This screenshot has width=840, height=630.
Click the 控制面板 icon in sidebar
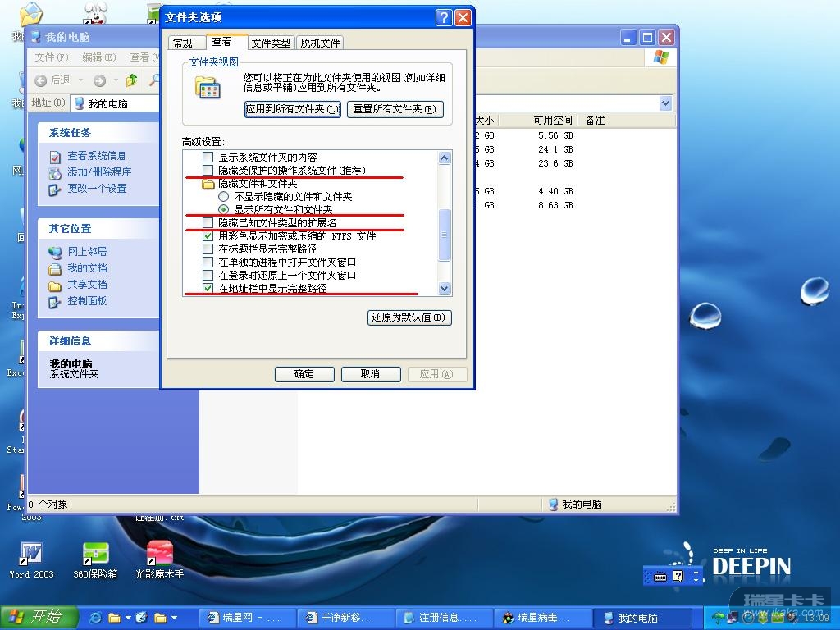55,302
